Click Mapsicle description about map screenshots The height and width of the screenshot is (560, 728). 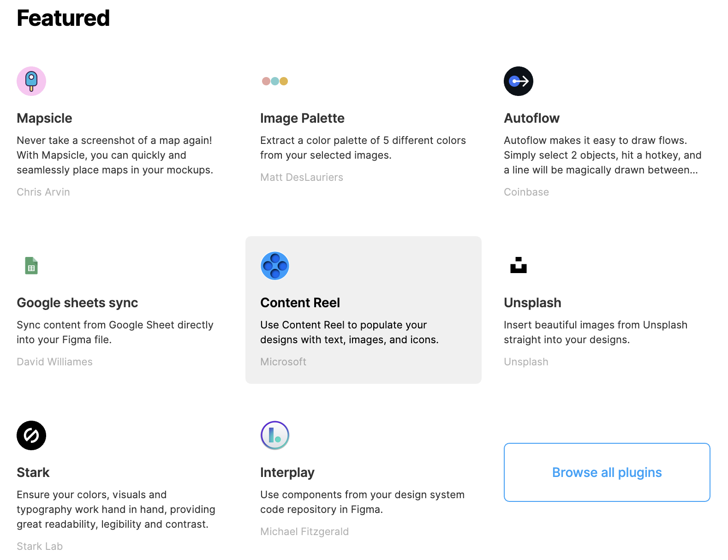click(x=115, y=155)
